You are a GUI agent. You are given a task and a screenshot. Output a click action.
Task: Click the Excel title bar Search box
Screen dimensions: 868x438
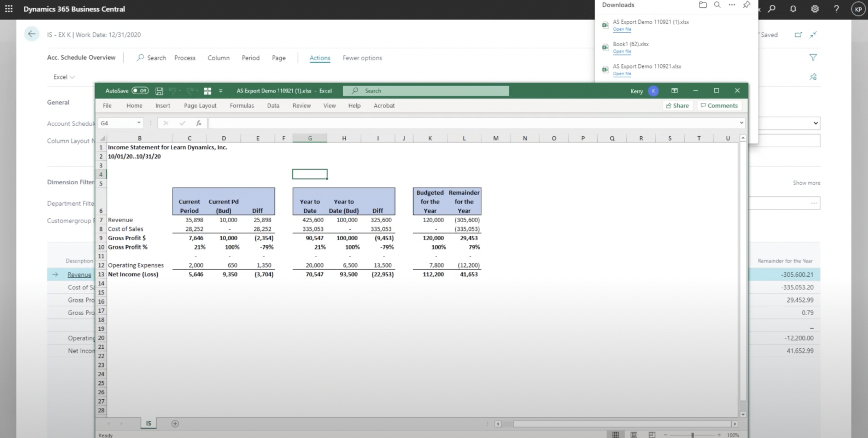[x=426, y=91]
